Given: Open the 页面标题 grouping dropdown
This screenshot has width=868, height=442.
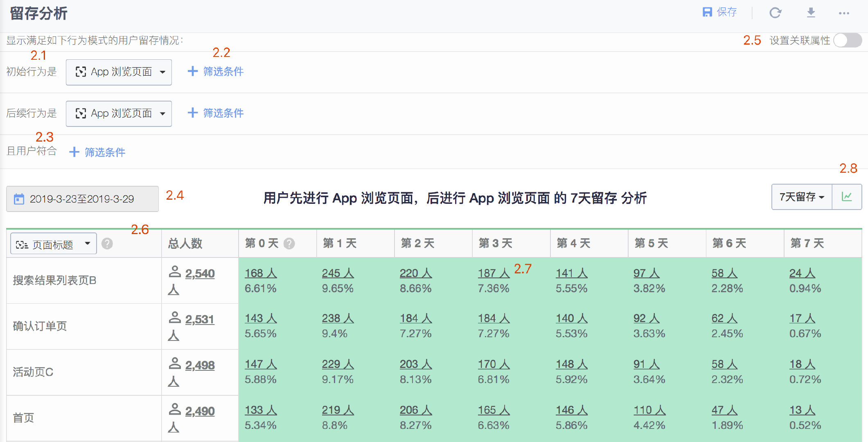Looking at the screenshot, I should pos(53,244).
